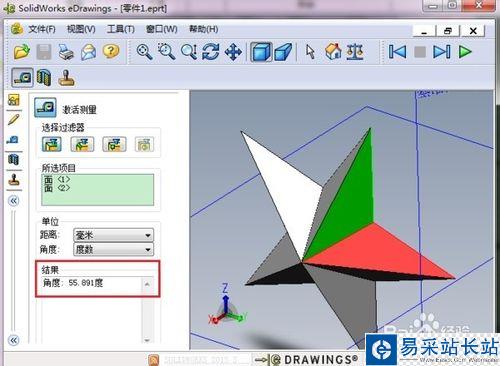This screenshot has width=500, height=366.
Task: Click the Open file folder icon
Action: point(22,52)
